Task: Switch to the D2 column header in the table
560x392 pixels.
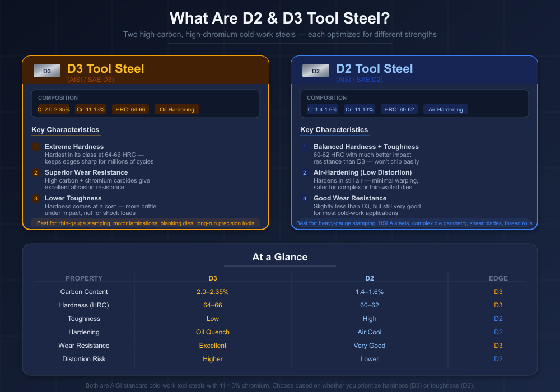Action: coord(370,278)
